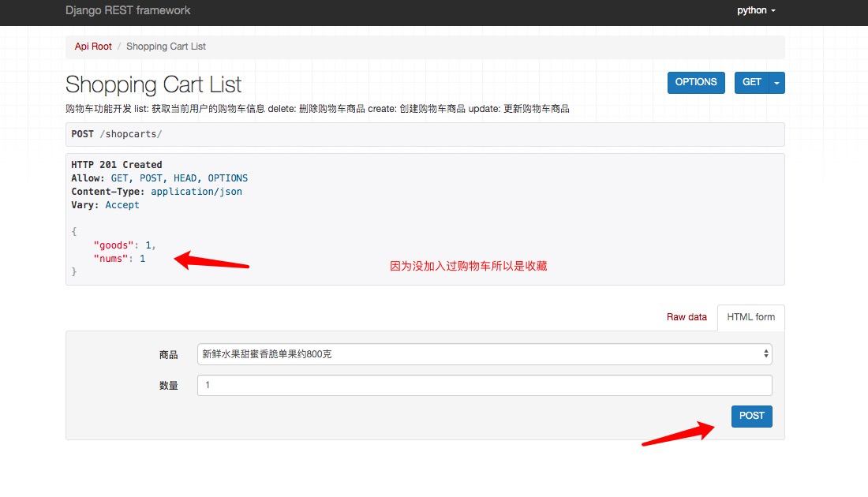Click the OPTIONS button
This screenshot has width=868, height=497.
click(x=696, y=83)
